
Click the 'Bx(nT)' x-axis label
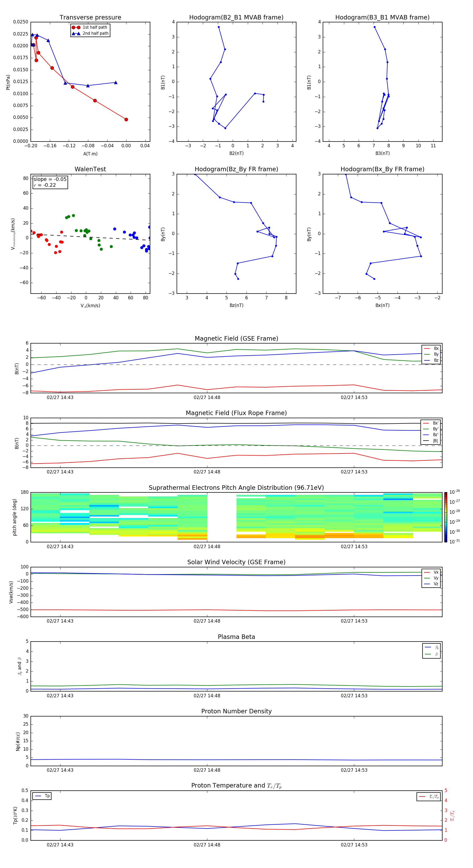[382, 306]
